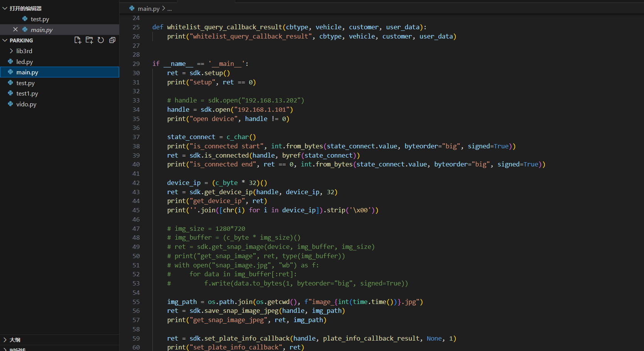Click Python icon beside vido.py
Image resolution: width=644 pixels, height=351 pixels.
click(x=10, y=104)
